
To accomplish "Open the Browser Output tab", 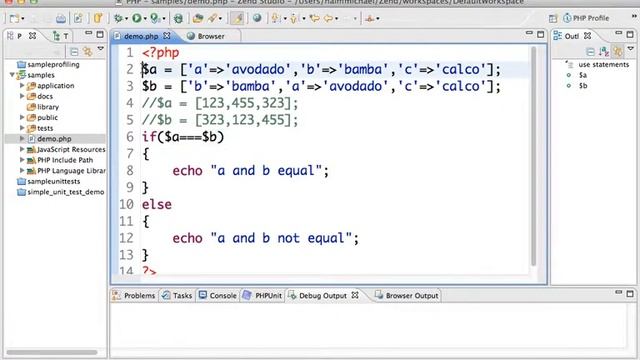I will [x=407, y=296].
